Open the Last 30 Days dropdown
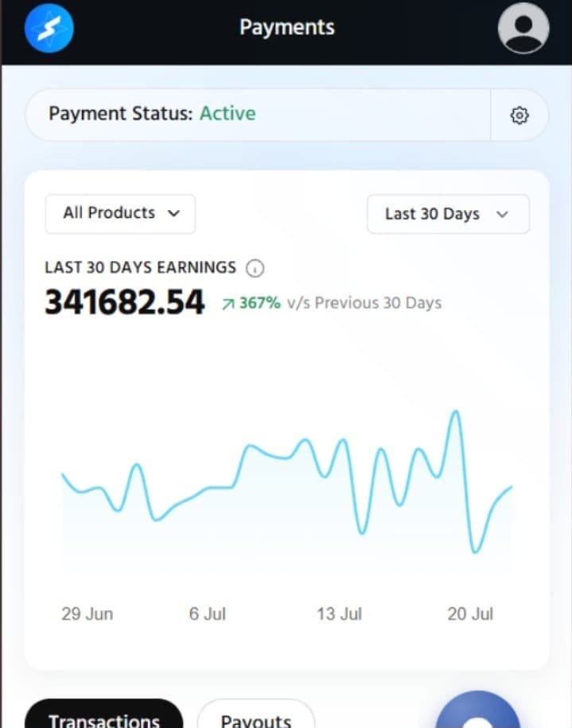This screenshot has height=728, width=572. 448,214
